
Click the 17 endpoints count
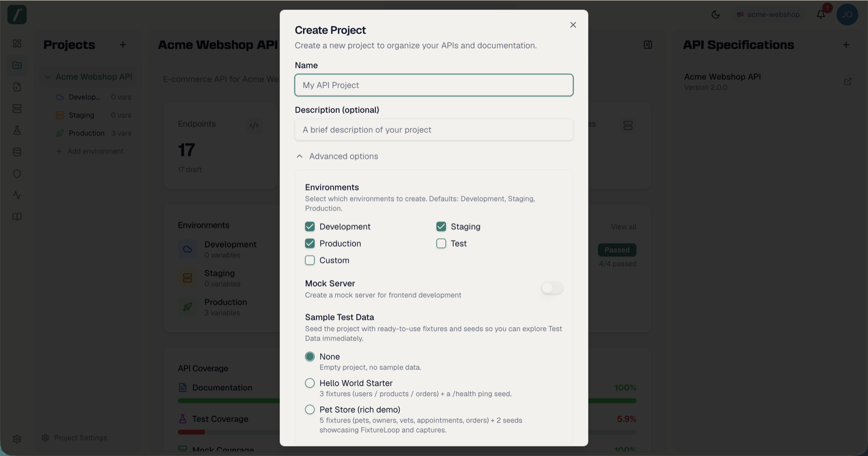point(186,150)
